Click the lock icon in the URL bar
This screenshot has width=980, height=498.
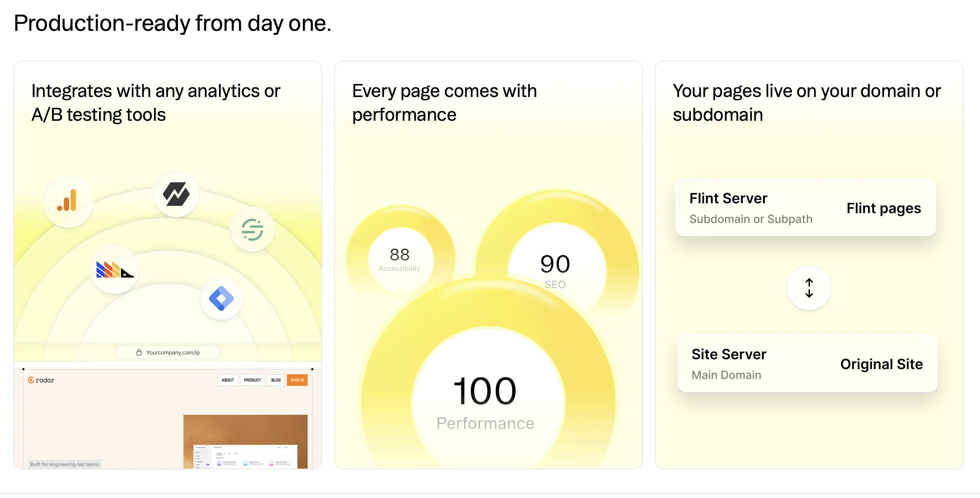pos(139,352)
